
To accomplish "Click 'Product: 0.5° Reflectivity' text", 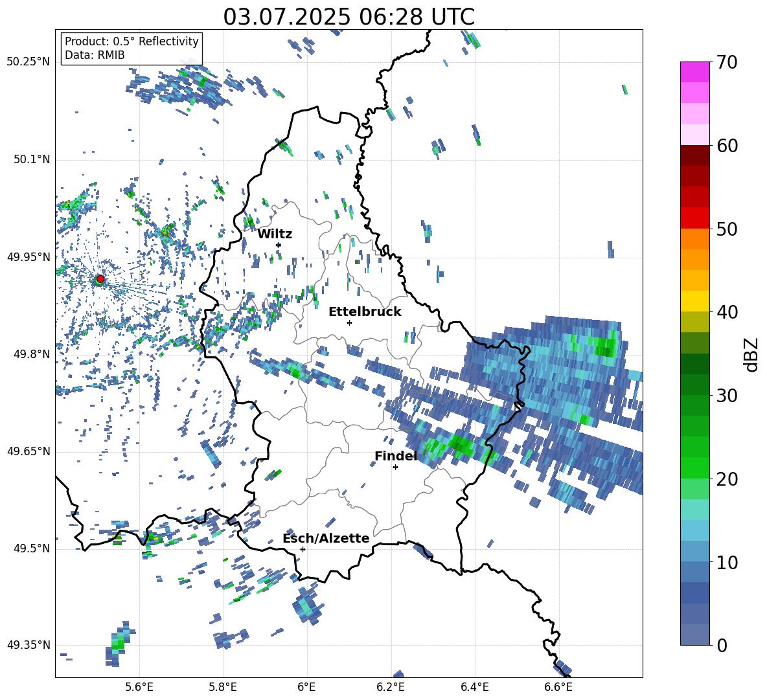I will click(132, 41).
